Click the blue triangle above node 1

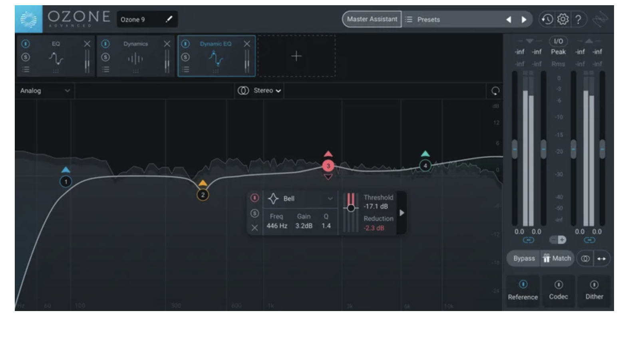click(x=66, y=170)
